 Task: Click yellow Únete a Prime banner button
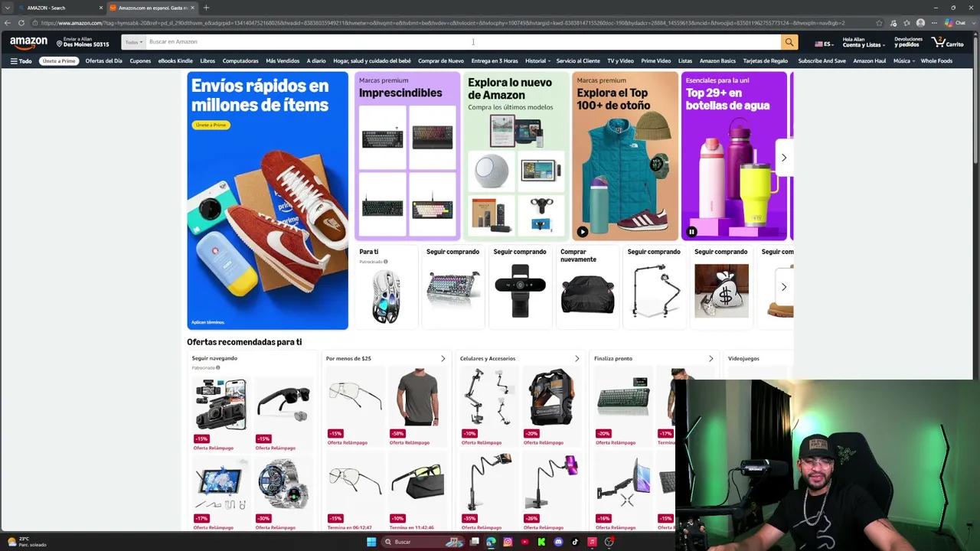[211, 125]
